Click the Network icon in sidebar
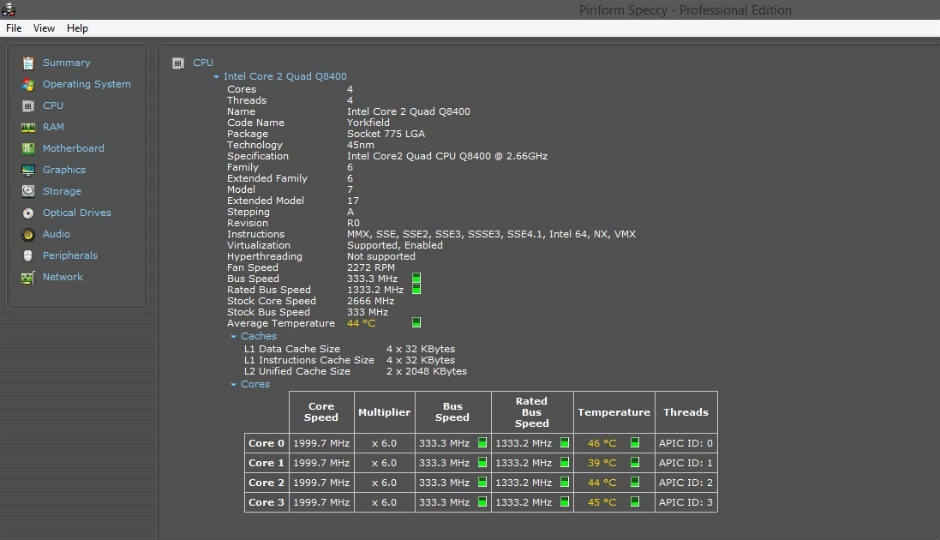Screen dimensions: 940x540 pos(28,277)
